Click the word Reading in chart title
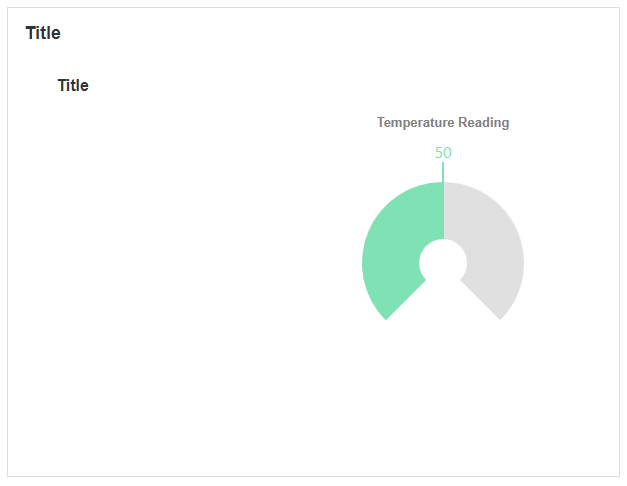627x486 pixels. click(x=484, y=123)
